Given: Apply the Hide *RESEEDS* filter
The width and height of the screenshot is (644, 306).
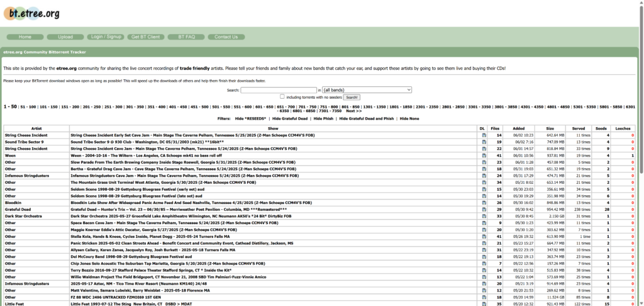Looking at the screenshot, I should coord(250,118).
